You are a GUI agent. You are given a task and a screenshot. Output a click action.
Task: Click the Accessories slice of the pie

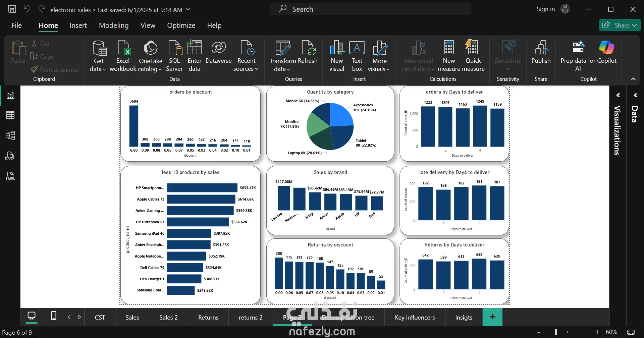pos(341,114)
